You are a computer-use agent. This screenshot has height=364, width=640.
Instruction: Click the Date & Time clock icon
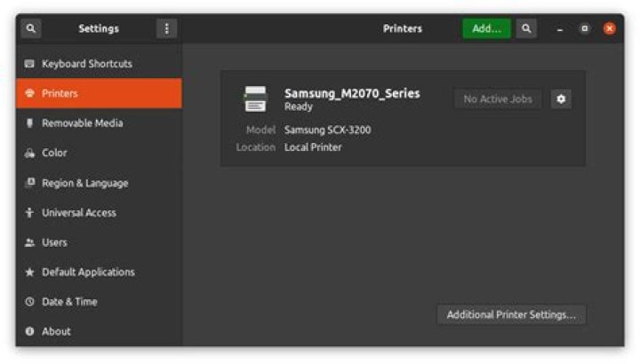click(29, 302)
